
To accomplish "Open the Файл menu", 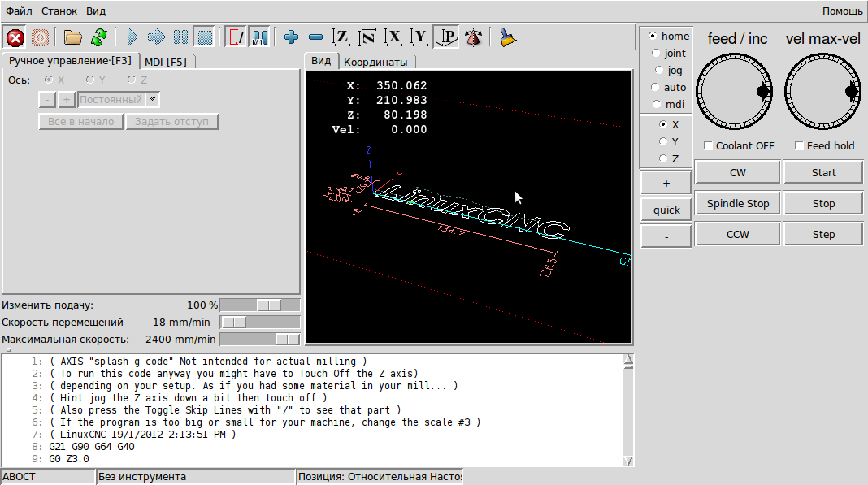I will [19, 11].
